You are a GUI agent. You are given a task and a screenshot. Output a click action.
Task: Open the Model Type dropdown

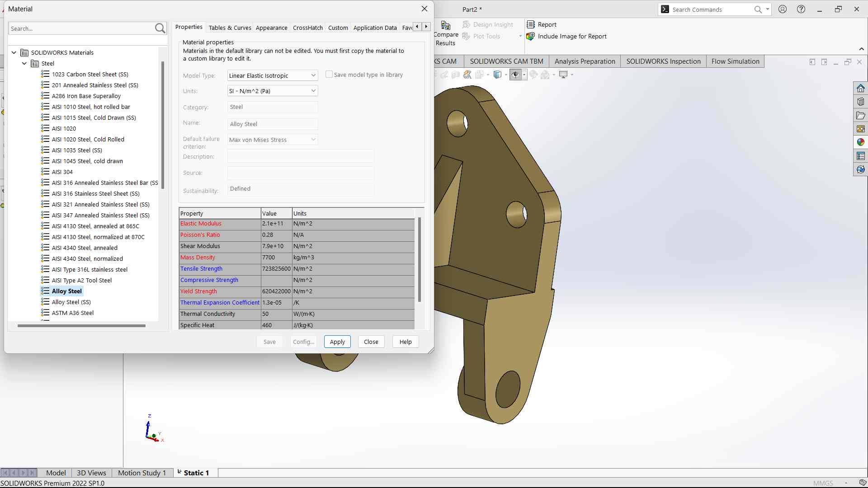point(313,75)
